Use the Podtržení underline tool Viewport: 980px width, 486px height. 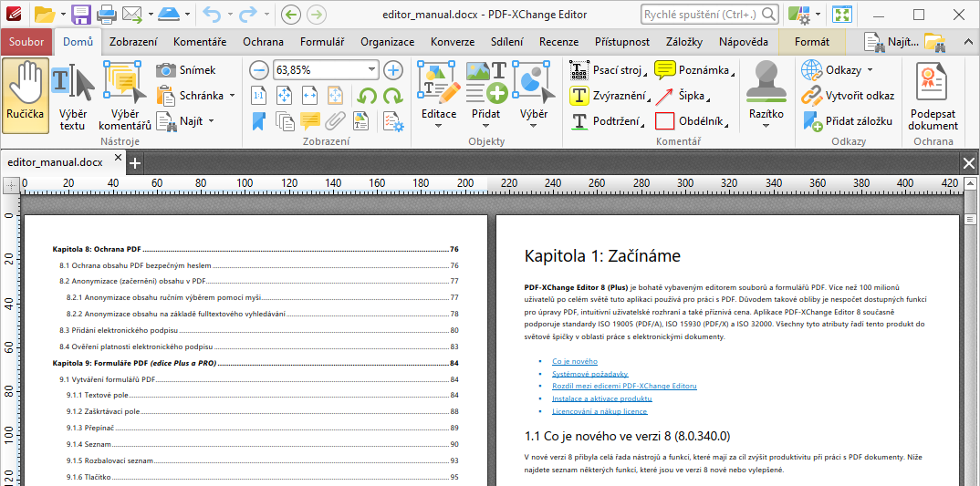tap(608, 120)
